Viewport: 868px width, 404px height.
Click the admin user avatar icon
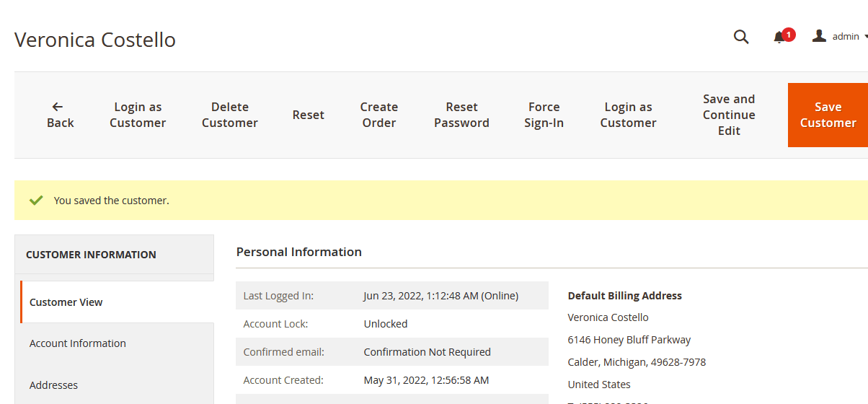coord(819,36)
